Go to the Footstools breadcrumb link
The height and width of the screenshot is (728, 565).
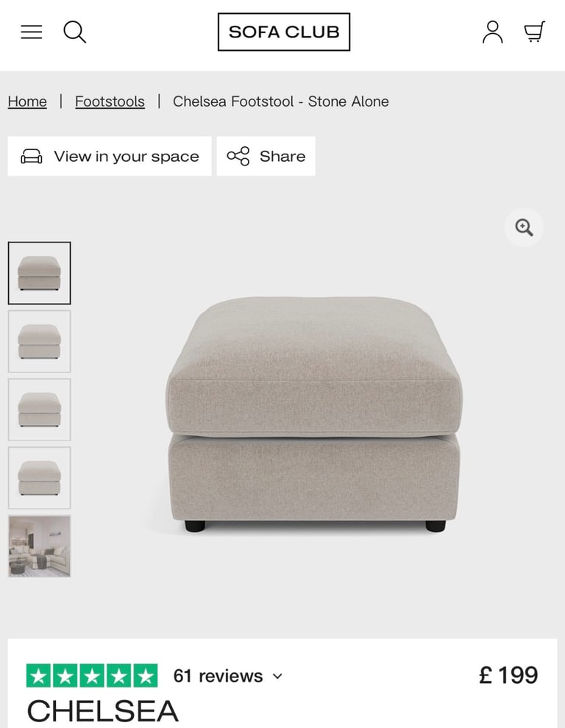pyautogui.click(x=110, y=101)
